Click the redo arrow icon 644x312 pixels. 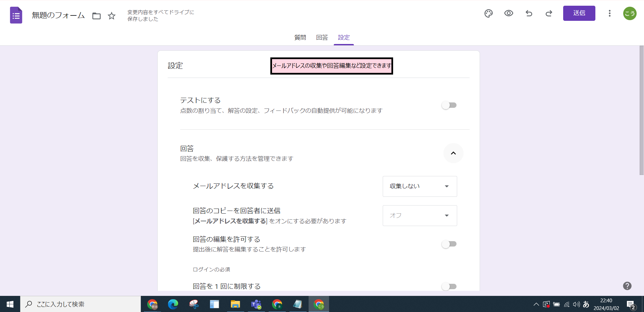point(549,13)
